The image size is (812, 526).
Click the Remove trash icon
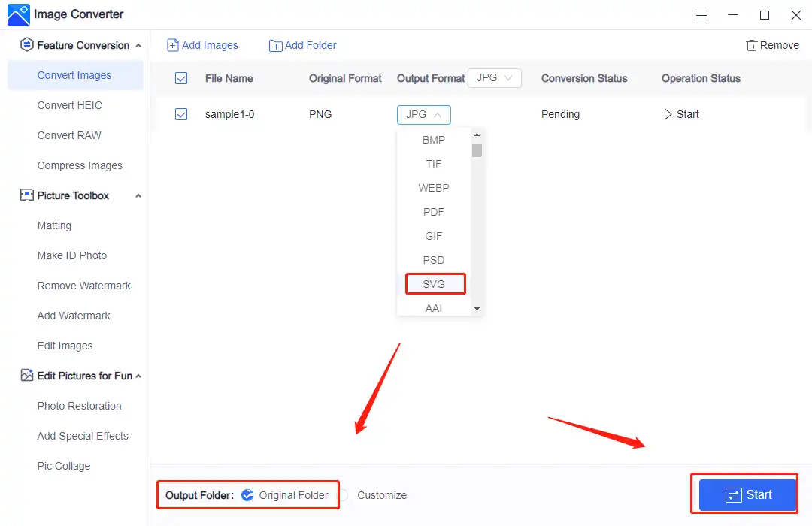click(751, 46)
